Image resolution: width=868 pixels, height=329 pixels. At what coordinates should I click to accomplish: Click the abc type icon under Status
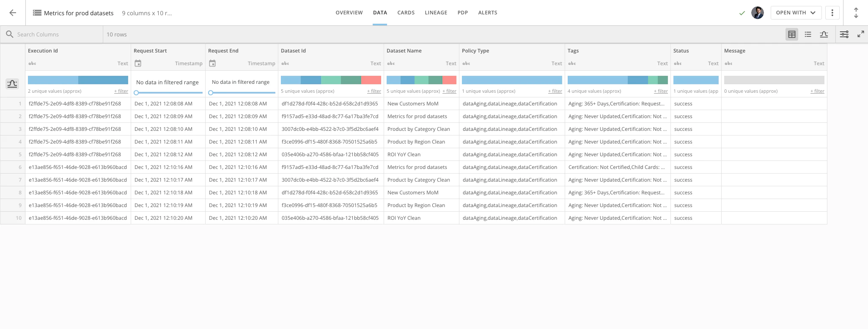click(x=678, y=64)
